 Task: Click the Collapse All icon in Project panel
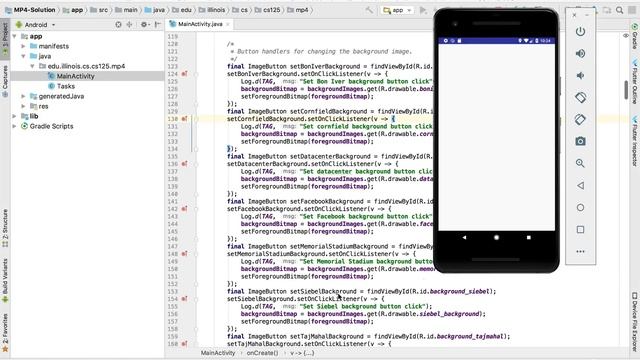click(129, 24)
